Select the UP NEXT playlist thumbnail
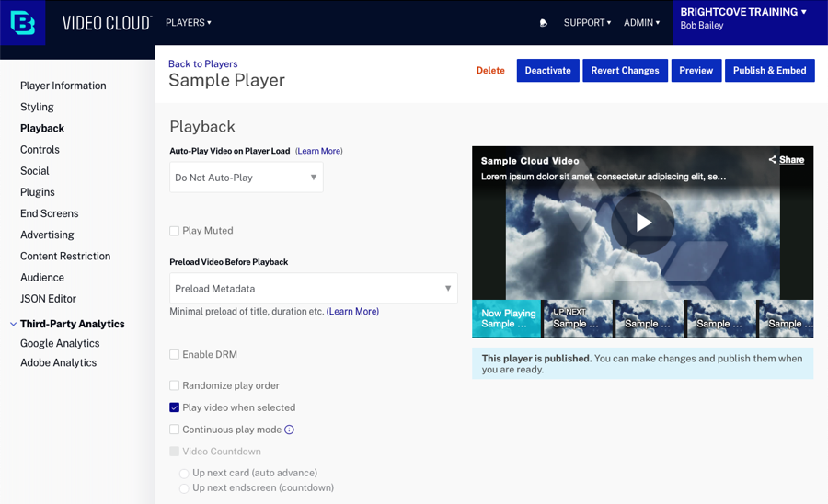The height and width of the screenshot is (504, 828). point(576,318)
